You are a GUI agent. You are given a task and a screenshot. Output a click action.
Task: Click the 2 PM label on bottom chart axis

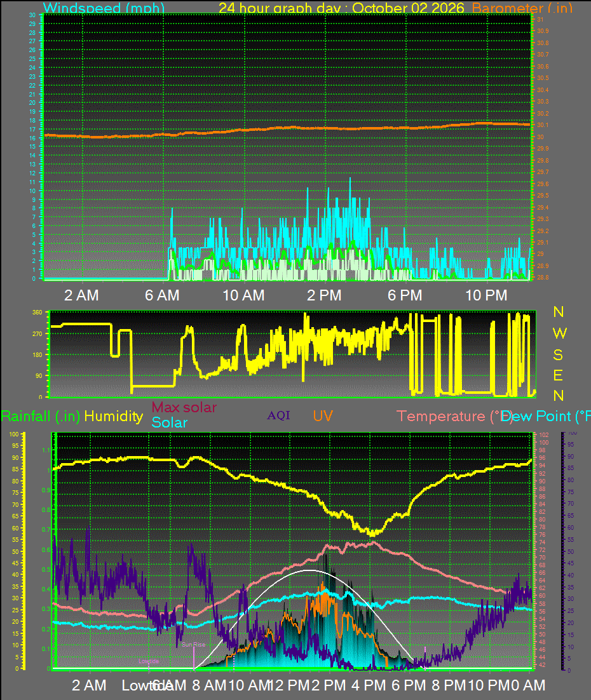[329, 685]
